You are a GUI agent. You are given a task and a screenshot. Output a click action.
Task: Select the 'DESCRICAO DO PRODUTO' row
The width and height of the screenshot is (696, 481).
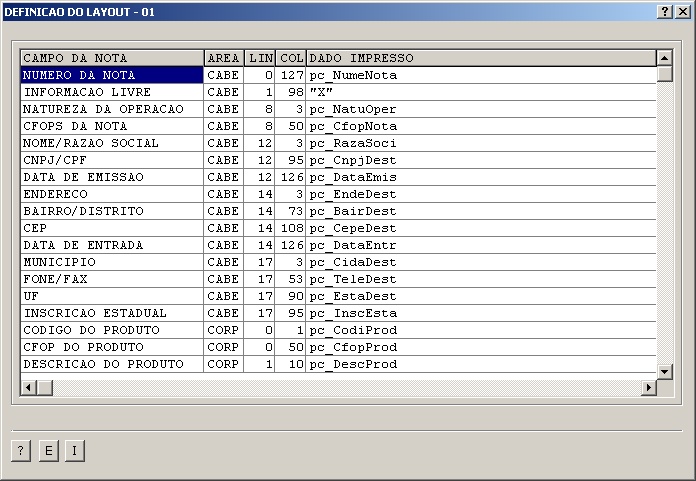pos(111,364)
